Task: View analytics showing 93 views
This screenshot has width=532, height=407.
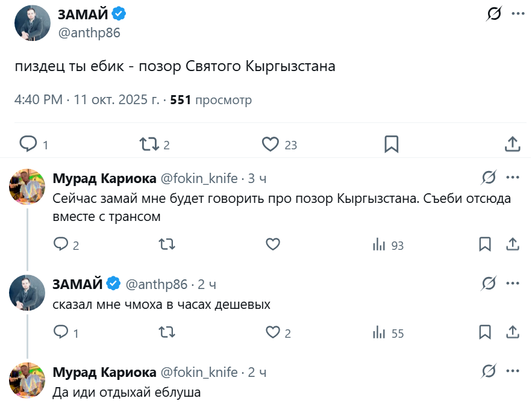Action: (x=379, y=244)
